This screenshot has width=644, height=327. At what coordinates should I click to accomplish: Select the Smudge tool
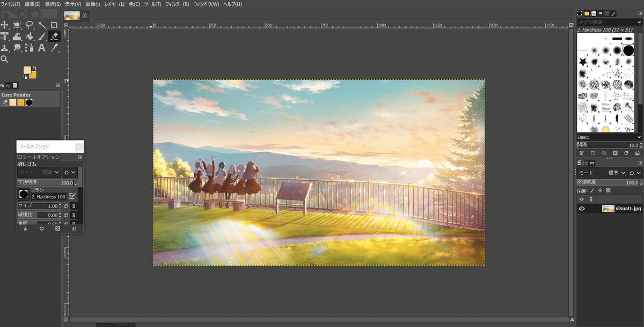pos(17,48)
